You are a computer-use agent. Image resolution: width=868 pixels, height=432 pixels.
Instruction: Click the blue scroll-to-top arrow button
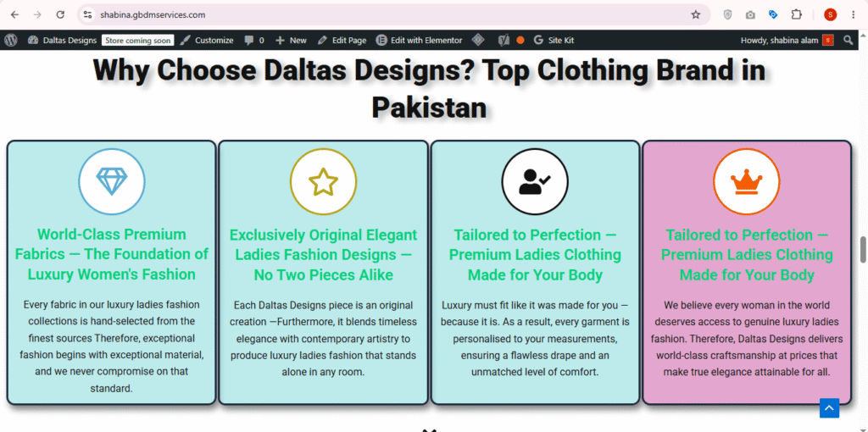[829, 408]
